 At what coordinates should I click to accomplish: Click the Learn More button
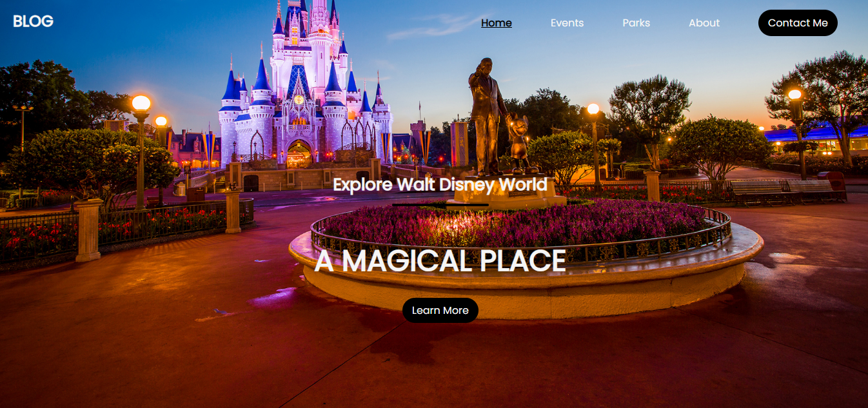[440, 311]
